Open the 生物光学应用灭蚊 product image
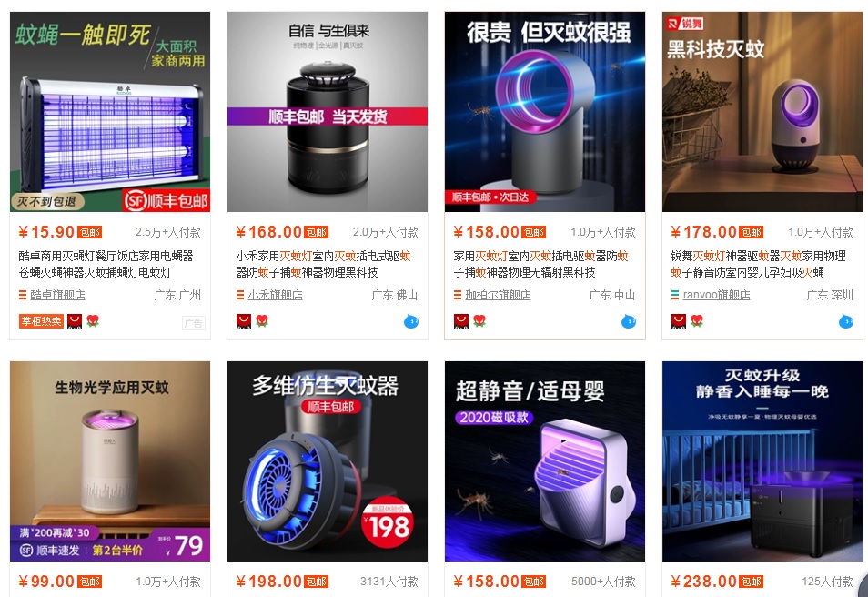Image resolution: width=868 pixels, height=597 pixels. 110,461
